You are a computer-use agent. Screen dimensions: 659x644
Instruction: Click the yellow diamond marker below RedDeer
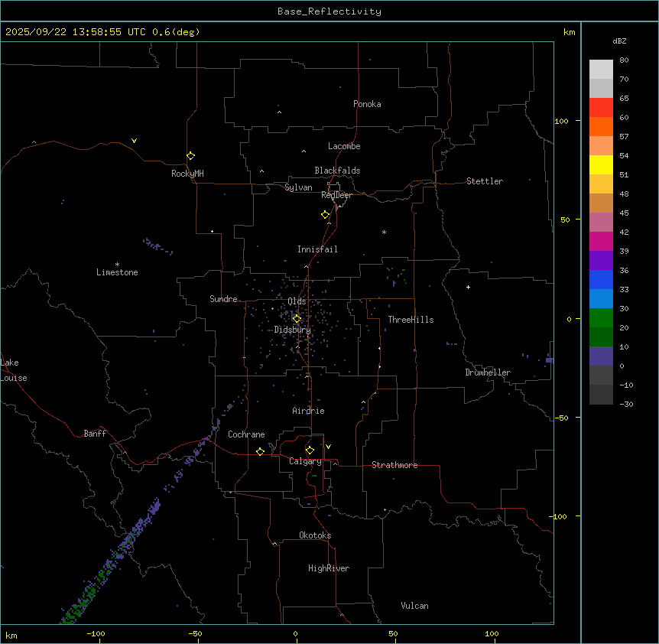(x=326, y=214)
